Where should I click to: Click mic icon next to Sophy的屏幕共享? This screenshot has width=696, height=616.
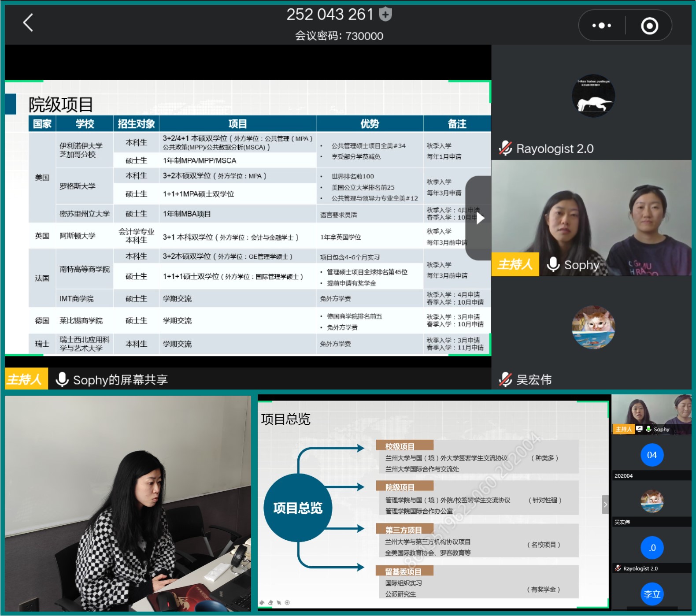[x=62, y=379]
